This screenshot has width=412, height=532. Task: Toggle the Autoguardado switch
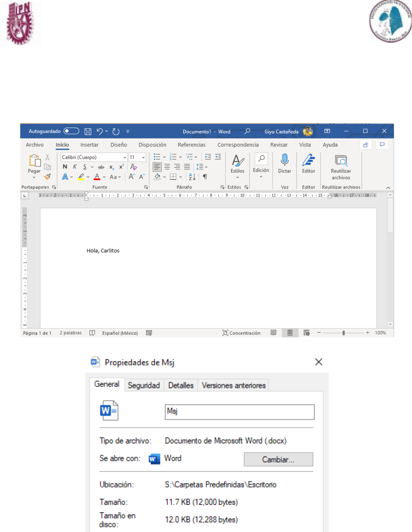pyautogui.click(x=71, y=131)
